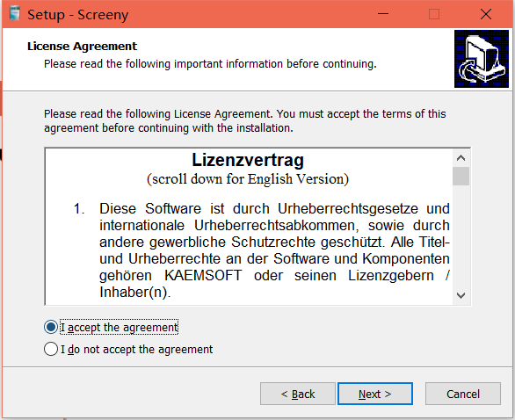Minimize the Setup - Screeny window
Screen dimensions: 515x420
coord(383,14)
